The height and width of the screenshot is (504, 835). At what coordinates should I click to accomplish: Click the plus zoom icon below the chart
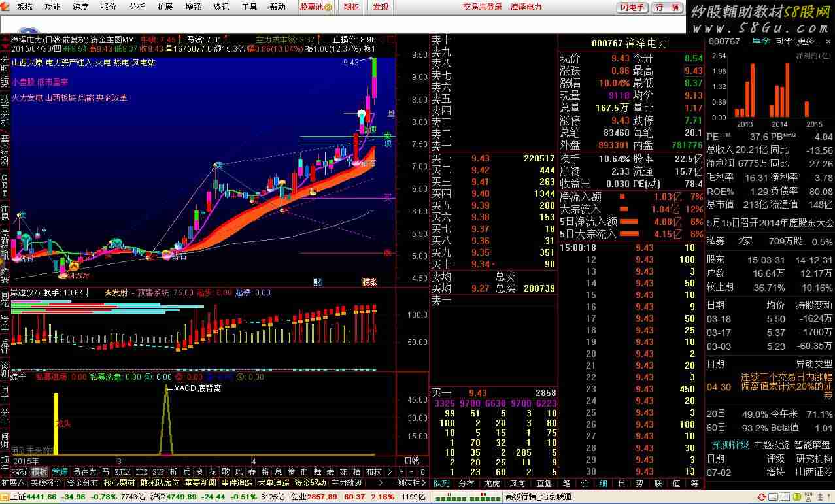tap(401, 471)
